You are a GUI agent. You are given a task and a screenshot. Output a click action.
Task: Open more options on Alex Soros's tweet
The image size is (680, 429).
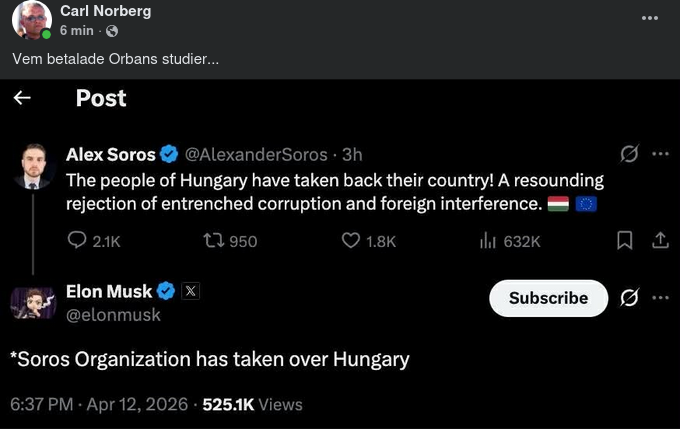(x=659, y=154)
